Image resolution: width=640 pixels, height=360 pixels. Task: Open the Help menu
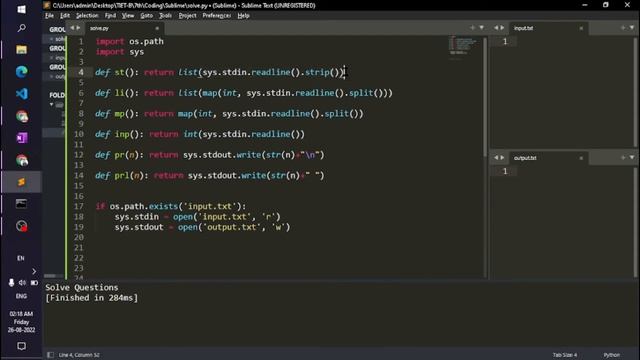point(243,16)
